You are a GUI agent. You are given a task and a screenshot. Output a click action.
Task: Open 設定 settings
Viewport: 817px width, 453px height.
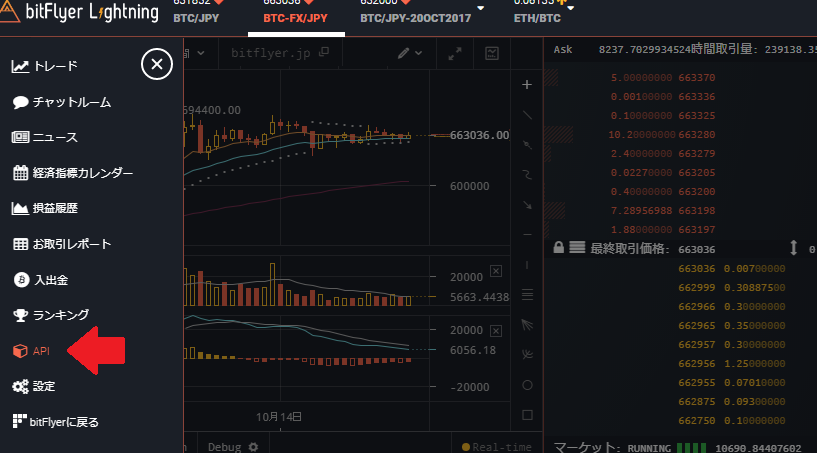click(33, 386)
